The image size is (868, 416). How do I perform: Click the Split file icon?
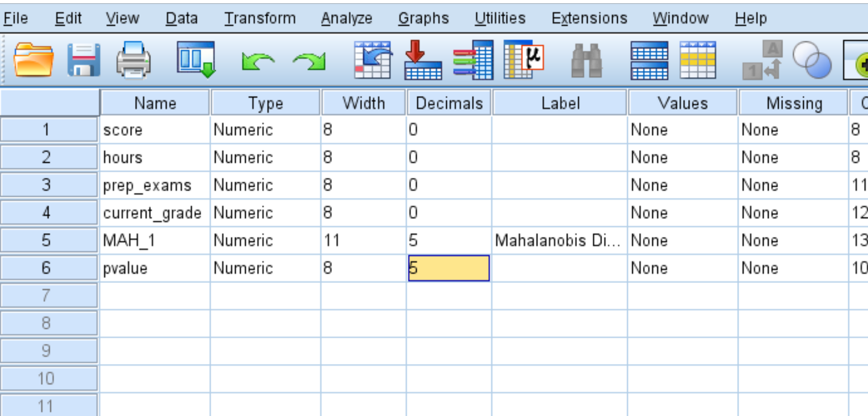[x=648, y=60]
